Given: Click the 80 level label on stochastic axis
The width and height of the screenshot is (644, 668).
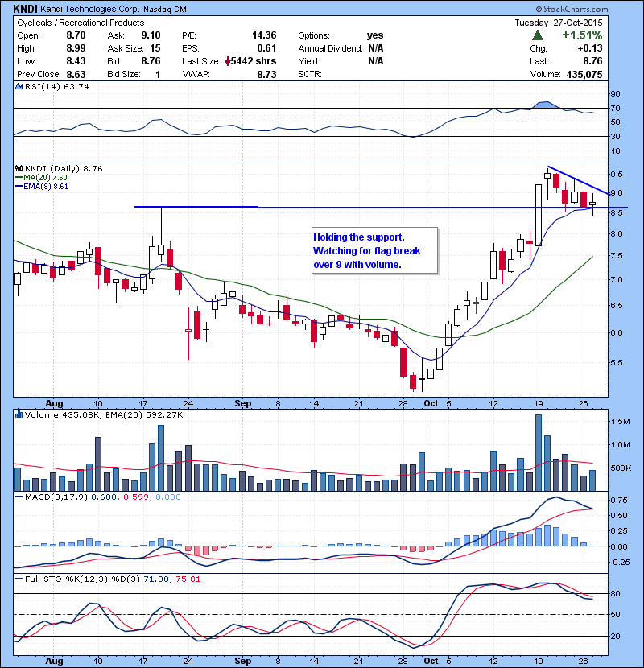Looking at the screenshot, I should (616, 593).
